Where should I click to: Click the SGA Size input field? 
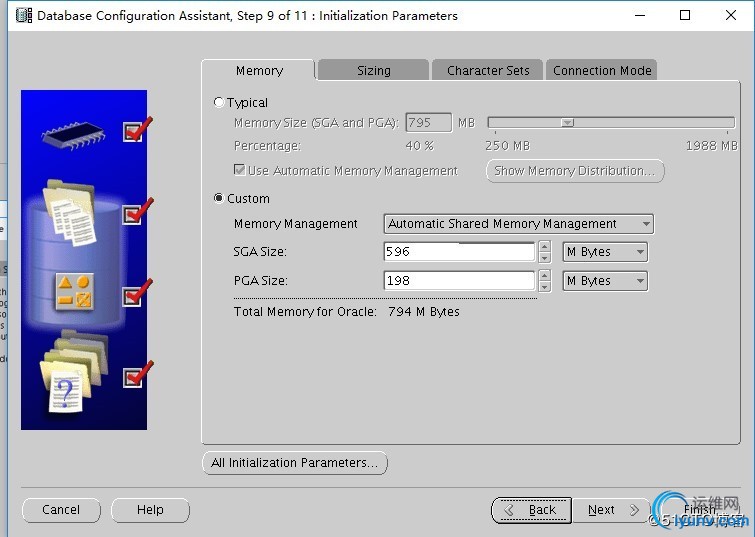pyautogui.click(x=459, y=251)
